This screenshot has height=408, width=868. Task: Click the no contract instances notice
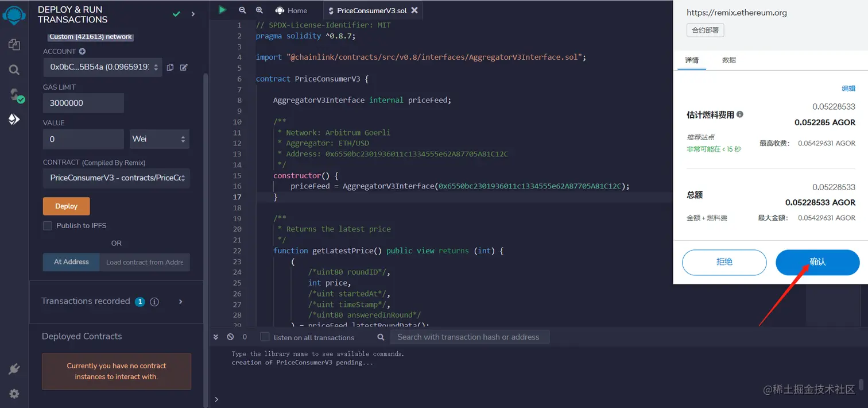[117, 371]
